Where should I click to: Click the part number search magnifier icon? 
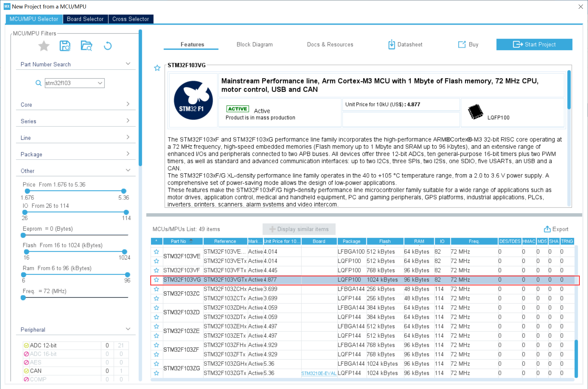coord(38,83)
